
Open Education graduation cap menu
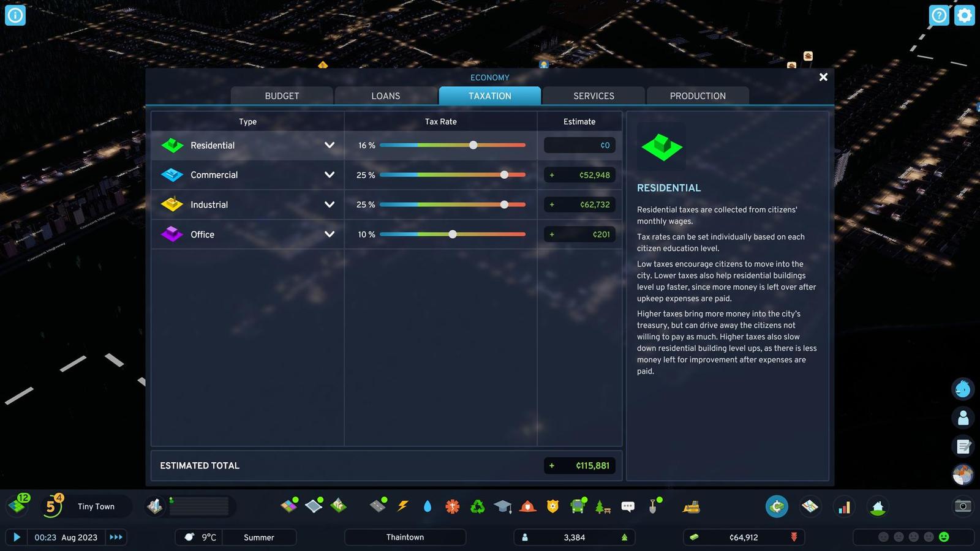[x=502, y=506]
